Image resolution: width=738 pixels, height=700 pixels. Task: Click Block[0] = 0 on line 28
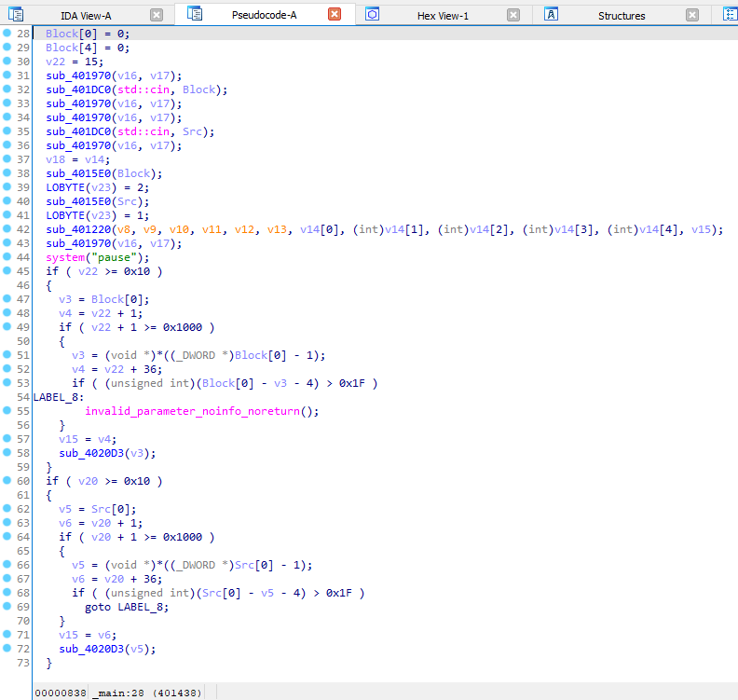point(88,34)
